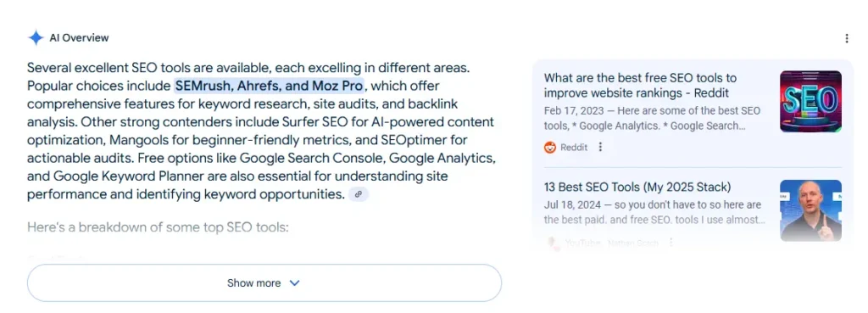The width and height of the screenshot is (868, 313).
Task: Click the Feb 17, 2023 Reddit snippet text
Action: 652,118
